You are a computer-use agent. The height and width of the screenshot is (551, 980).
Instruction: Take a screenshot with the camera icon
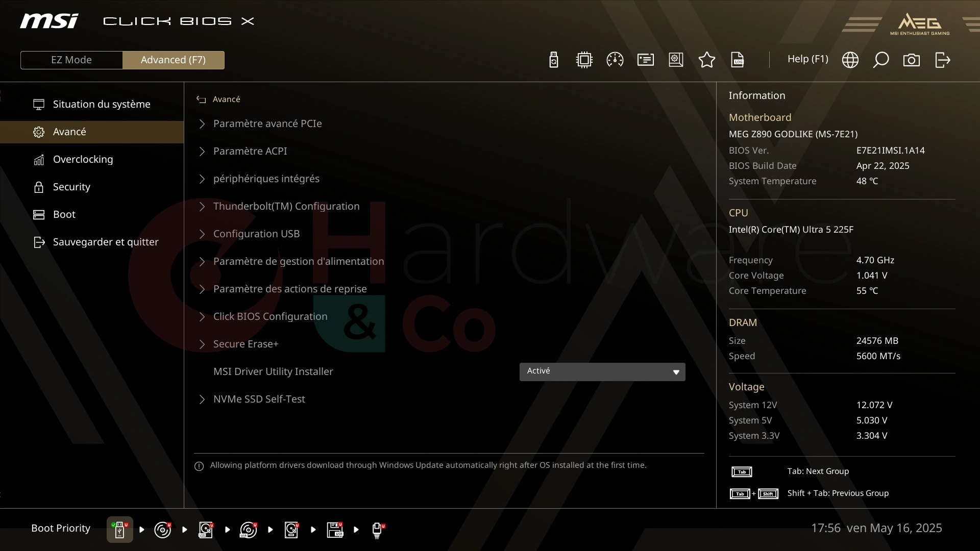coord(912,60)
